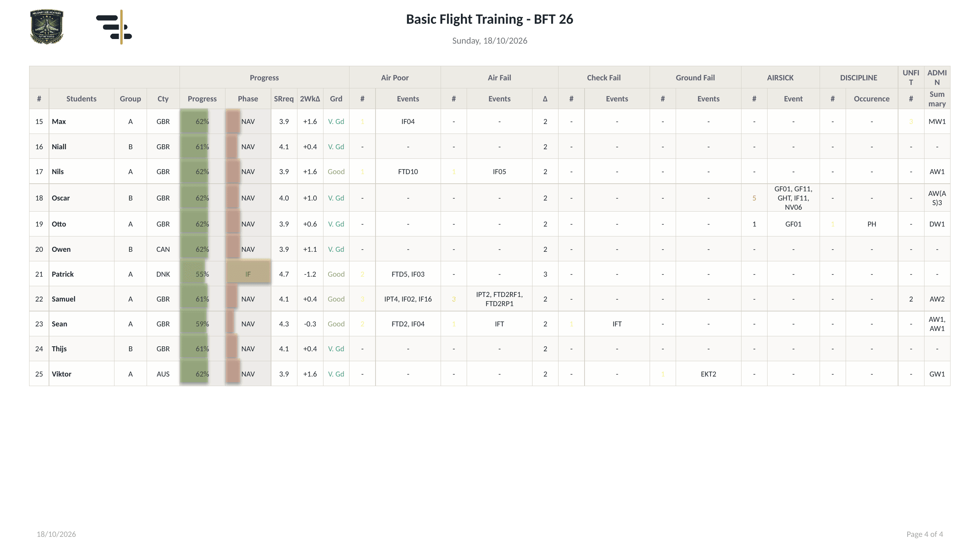Click the SRreq column header
Screen dimensions: 980x551
(x=284, y=99)
